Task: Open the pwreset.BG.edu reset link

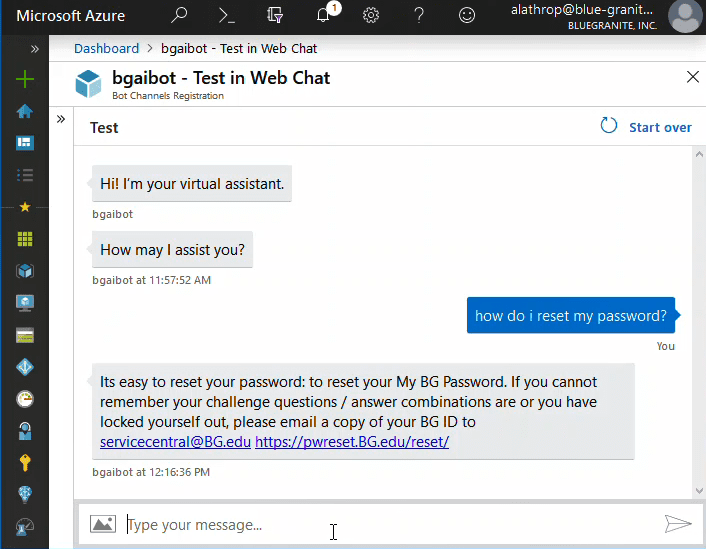Action: click(352, 442)
